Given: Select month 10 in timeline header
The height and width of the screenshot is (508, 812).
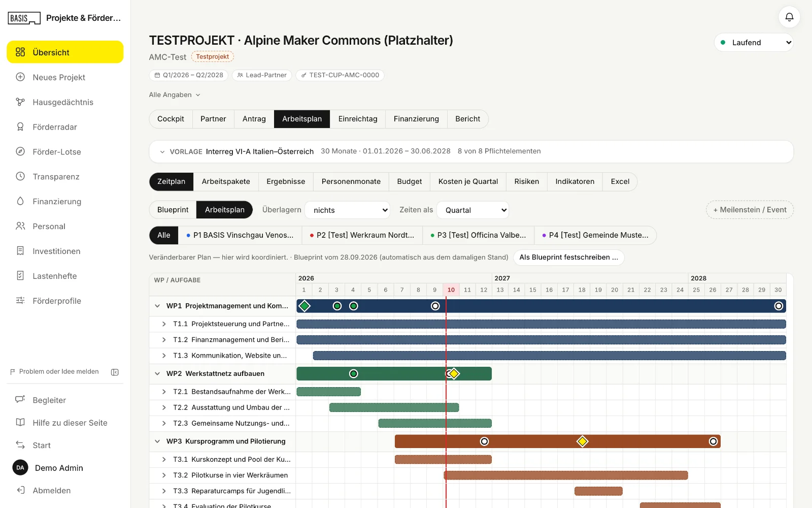Looking at the screenshot, I should 451,290.
